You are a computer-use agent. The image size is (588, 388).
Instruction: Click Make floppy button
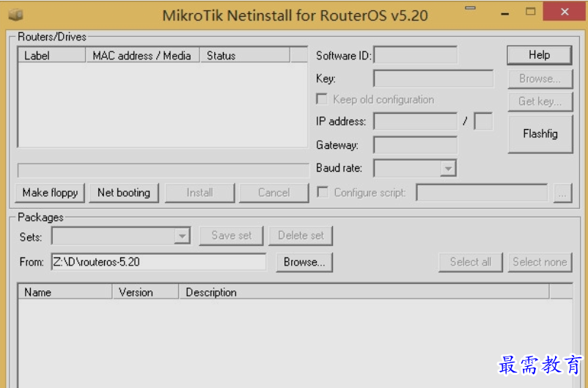pyautogui.click(x=50, y=192)
